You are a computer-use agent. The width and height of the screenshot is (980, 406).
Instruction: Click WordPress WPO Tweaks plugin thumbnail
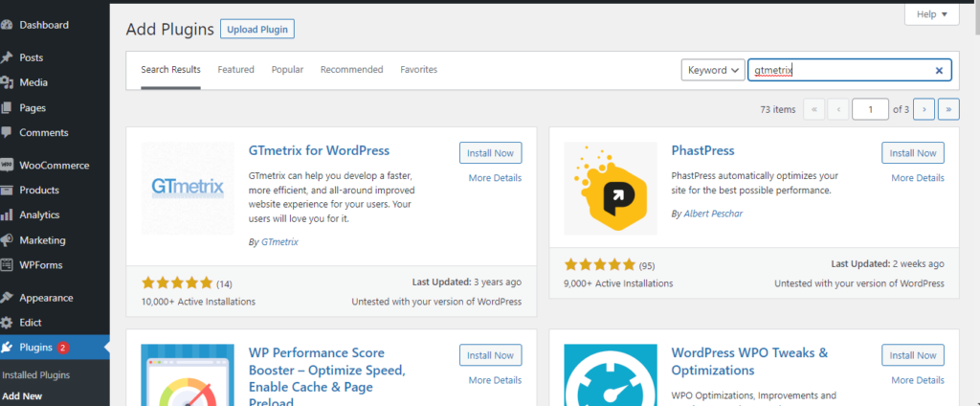611,374
